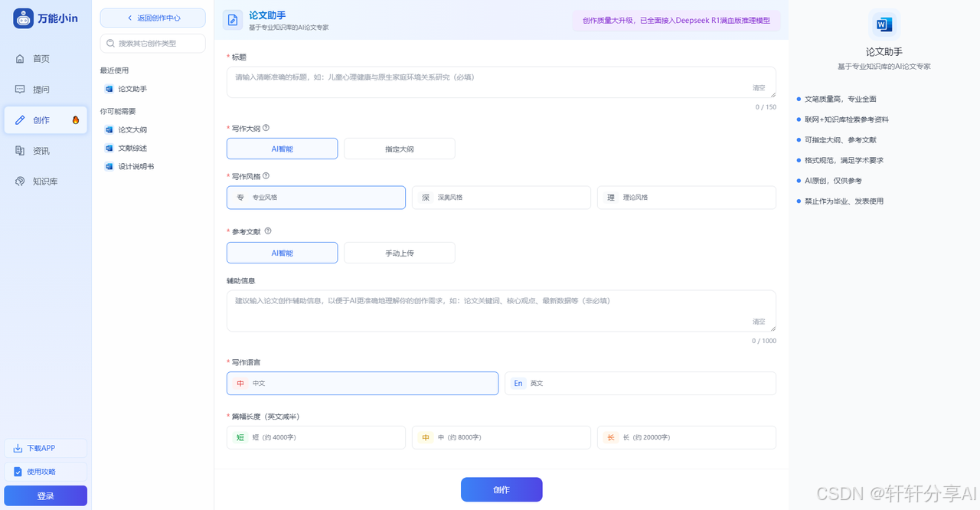Select 中文 writing language
The image size is (980, 510).
pos(362,383)
